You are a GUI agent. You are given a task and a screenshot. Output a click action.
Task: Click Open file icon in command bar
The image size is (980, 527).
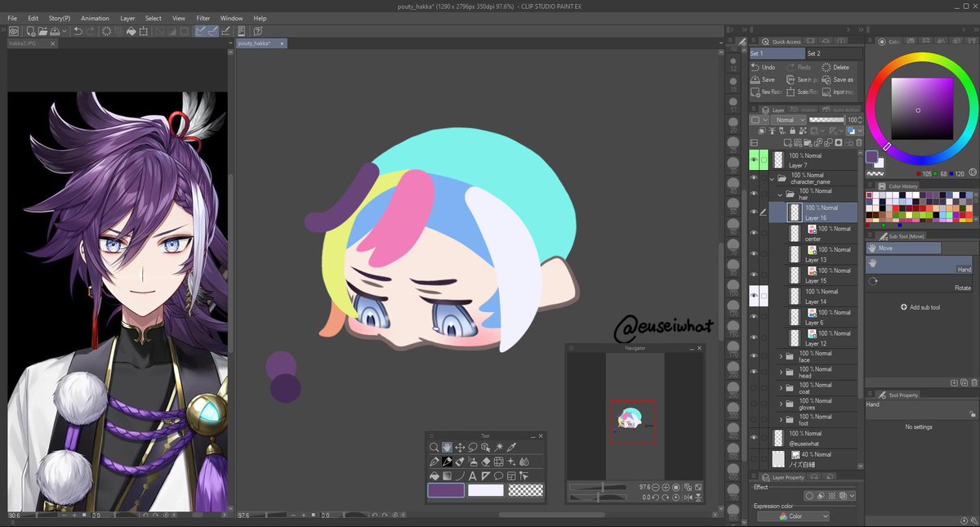tap(42, 31)
